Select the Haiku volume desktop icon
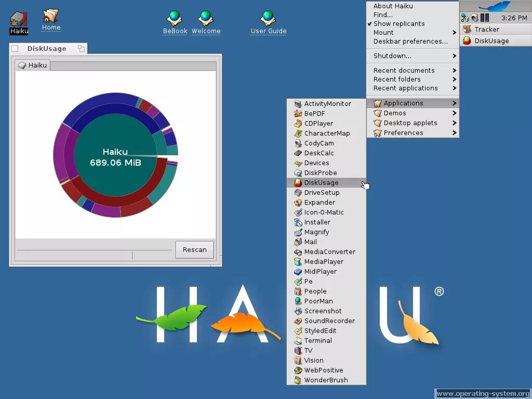The height and width of the screenshot is (399, 532). click(19, 22)
